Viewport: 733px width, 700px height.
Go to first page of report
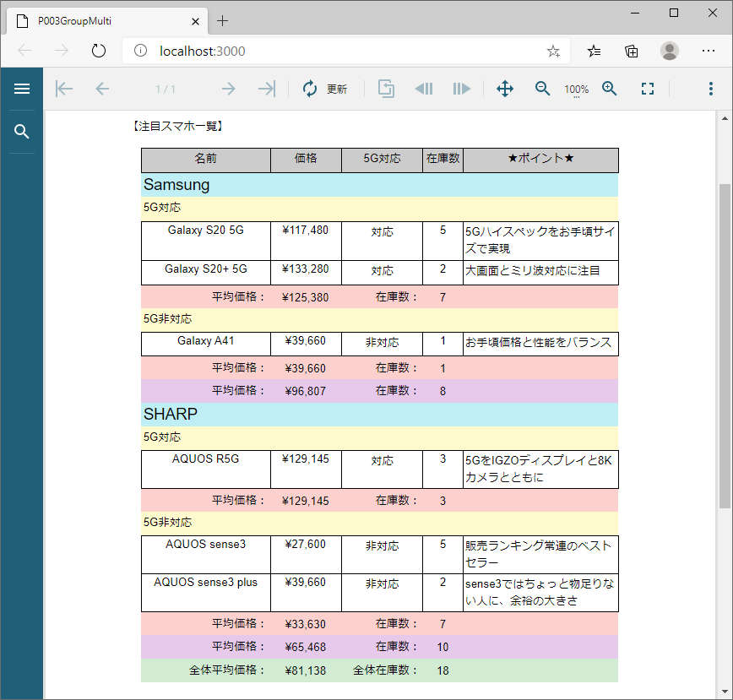coord(64,89)
